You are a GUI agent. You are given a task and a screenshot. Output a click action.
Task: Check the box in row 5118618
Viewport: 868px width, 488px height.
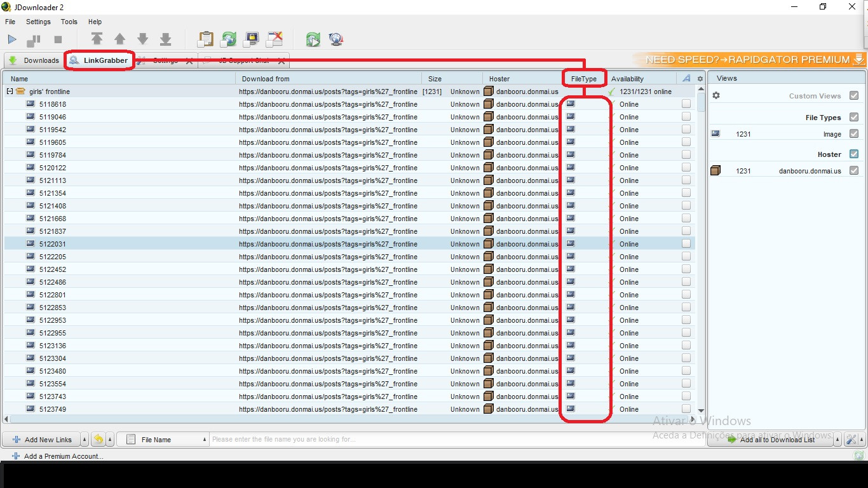(686, 104)
